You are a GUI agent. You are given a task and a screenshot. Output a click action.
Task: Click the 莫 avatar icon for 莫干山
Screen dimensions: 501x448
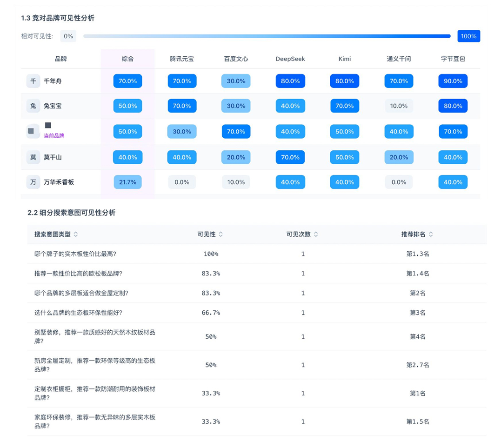[33, 157]
